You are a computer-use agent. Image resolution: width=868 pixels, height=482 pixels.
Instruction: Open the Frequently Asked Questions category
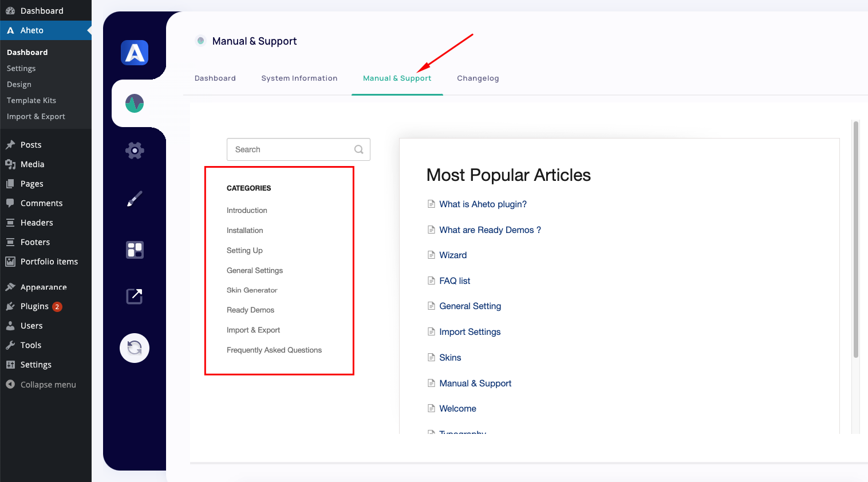(274, 350)
